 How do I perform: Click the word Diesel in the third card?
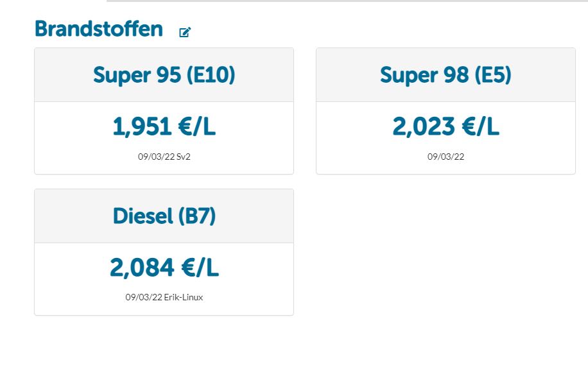tap(143, 216)
